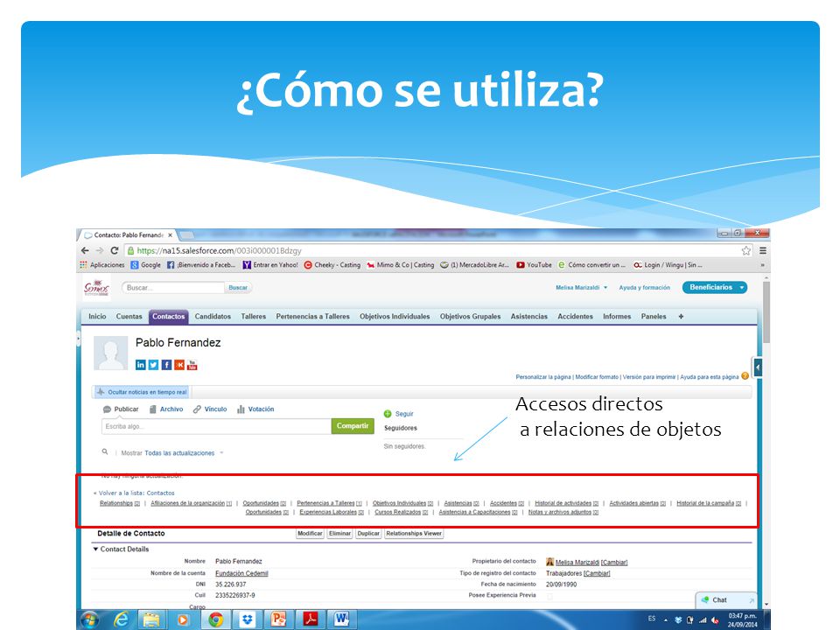Open the Beneficiarios app dropdown
Image resolution: width=840 pixels, height=630 pixels.
715,288
